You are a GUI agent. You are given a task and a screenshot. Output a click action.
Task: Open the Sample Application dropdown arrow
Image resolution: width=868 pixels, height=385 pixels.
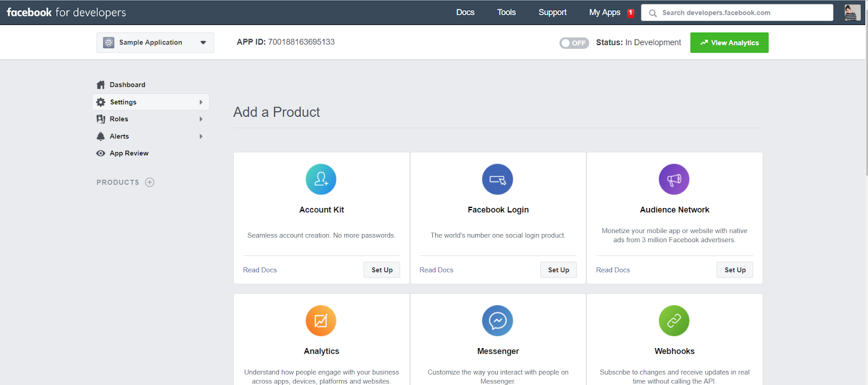pyautogui.click(x=203, y=42)
